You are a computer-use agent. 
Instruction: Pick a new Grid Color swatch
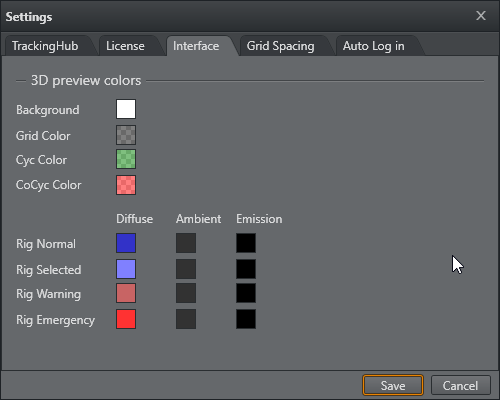click(126, 135)
